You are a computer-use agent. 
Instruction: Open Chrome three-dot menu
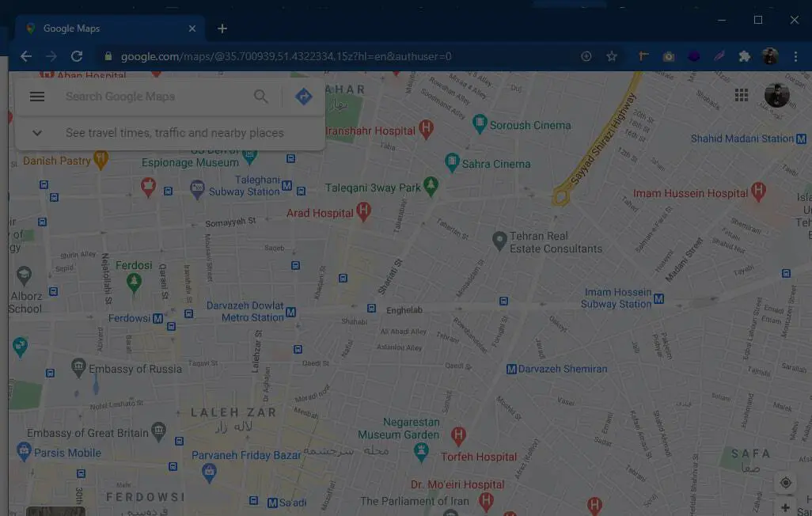click(795, 56)
